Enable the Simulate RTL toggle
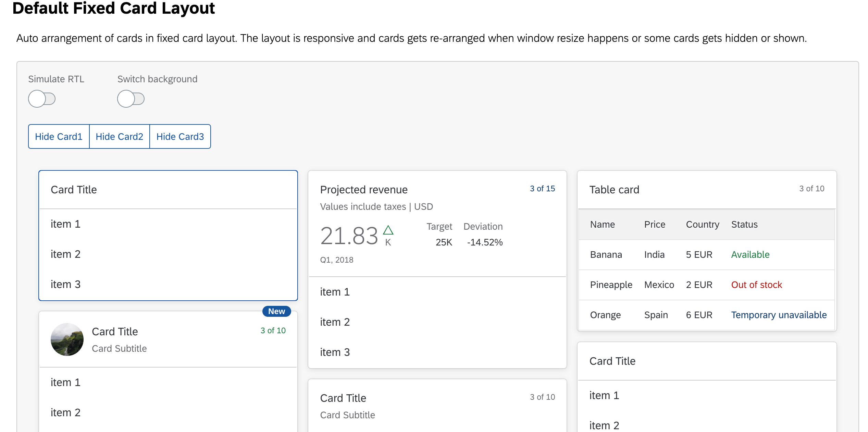The height and width of the screenshot is (432, 868). point(42,99)
